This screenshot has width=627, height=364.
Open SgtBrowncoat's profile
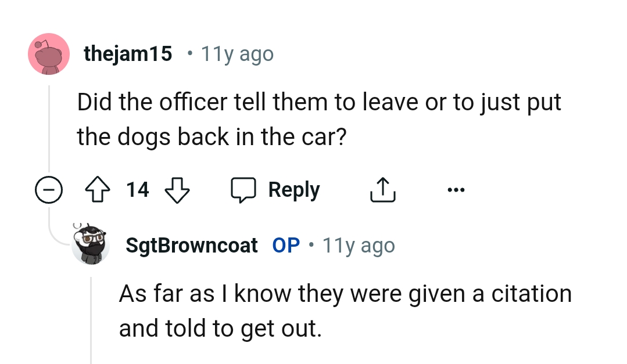pyautogui.click(x=192, y=245)
